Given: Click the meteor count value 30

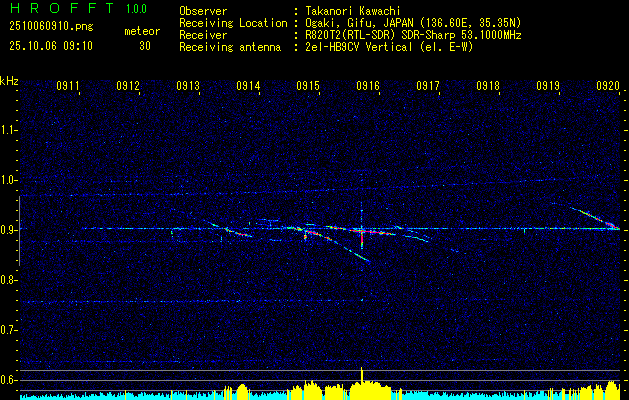Looking at the screenshot, I should pos(145,46).
